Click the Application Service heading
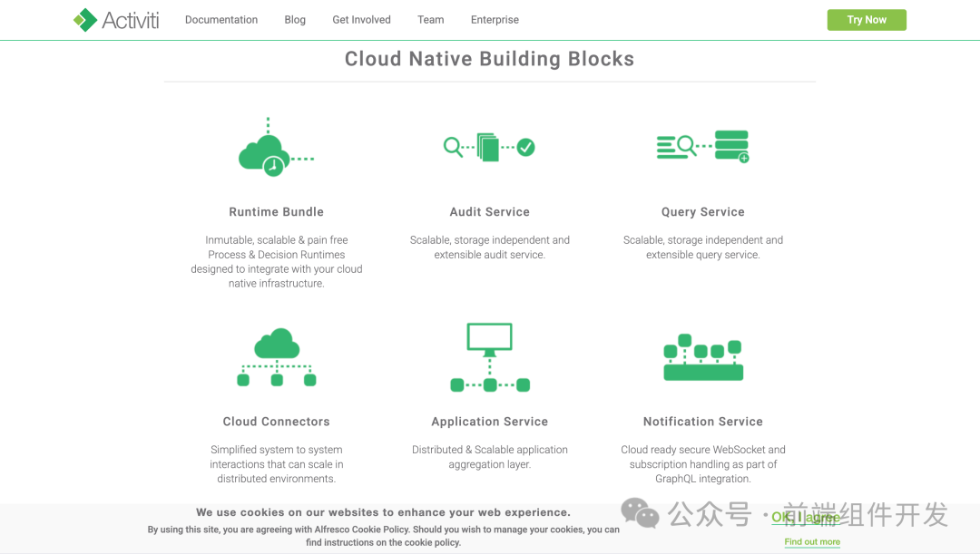 coord(489,422)
